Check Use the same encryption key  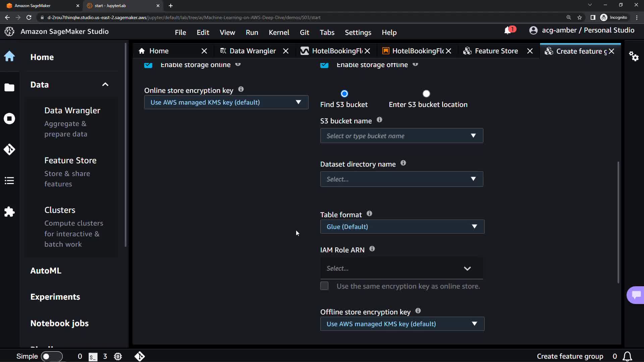click(324, 286)
